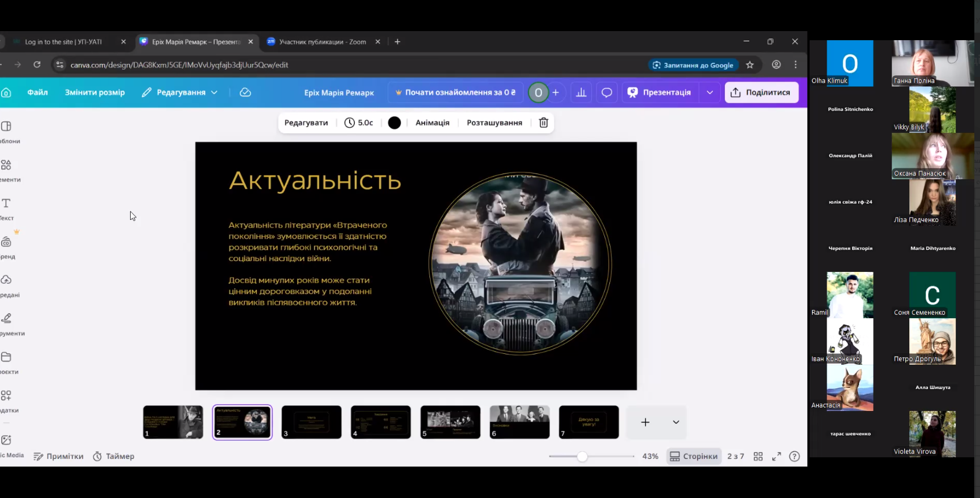This screenshot has height=498, width=980.
Task: Open the comments speech bubble icon
Action: [607, 93]
